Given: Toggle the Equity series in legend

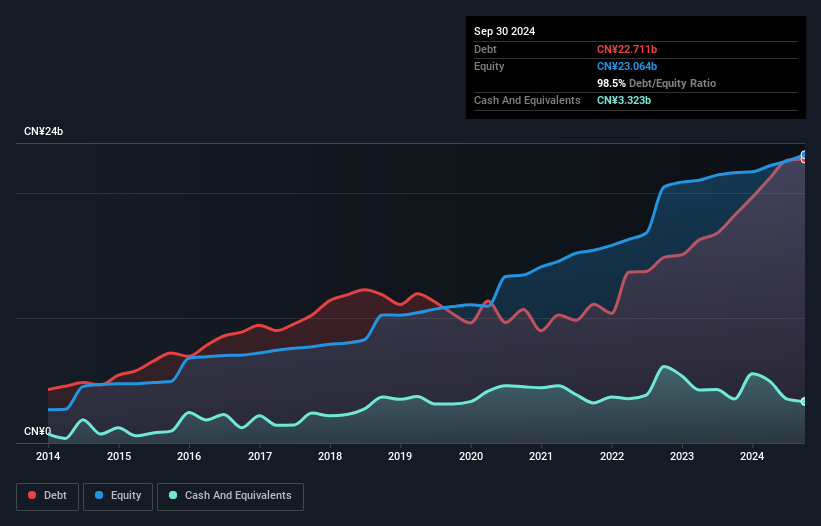Looking at the screenshot, I should tap(118, 496).
